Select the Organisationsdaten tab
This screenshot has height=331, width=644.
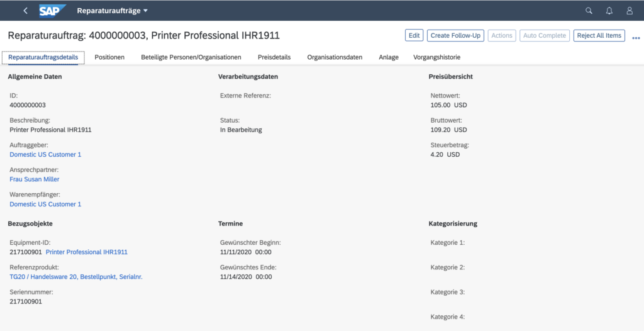click(335, 57)
